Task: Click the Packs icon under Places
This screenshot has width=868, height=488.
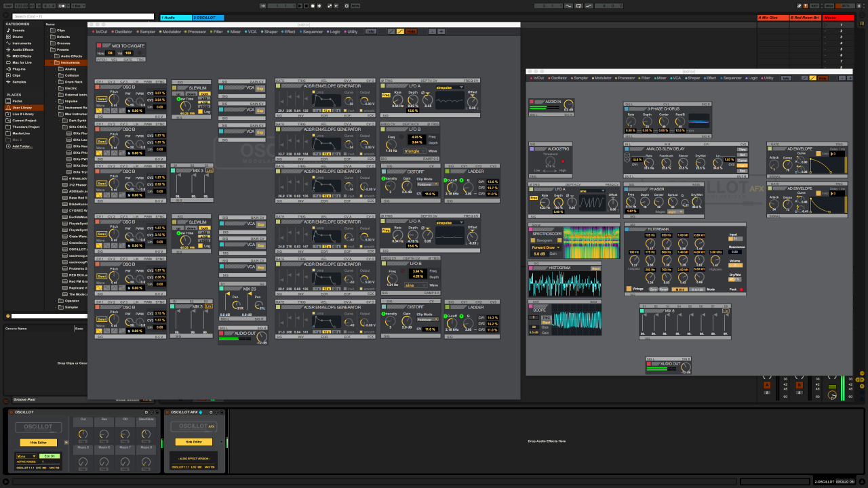Action: click(x=8, y=101)
